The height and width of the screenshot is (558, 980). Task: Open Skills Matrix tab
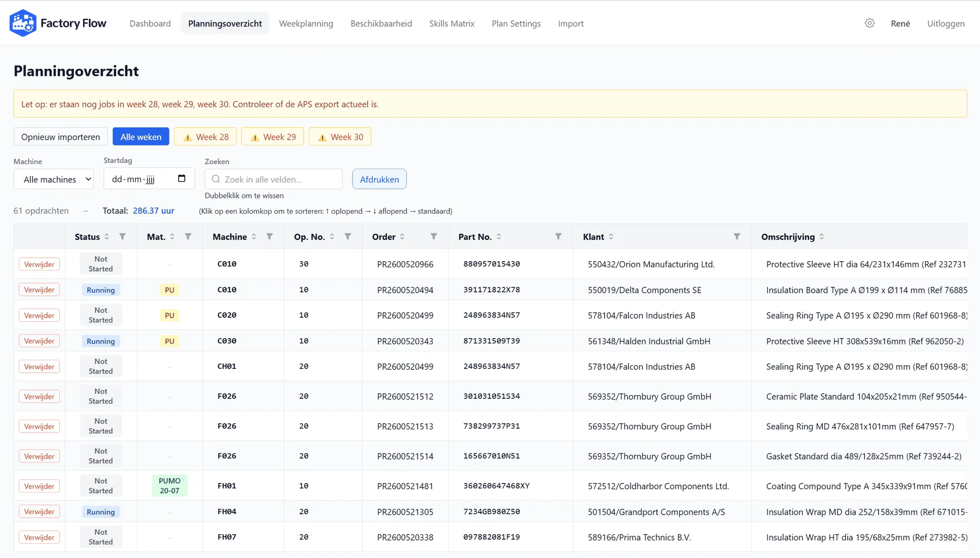click(452, 23)
